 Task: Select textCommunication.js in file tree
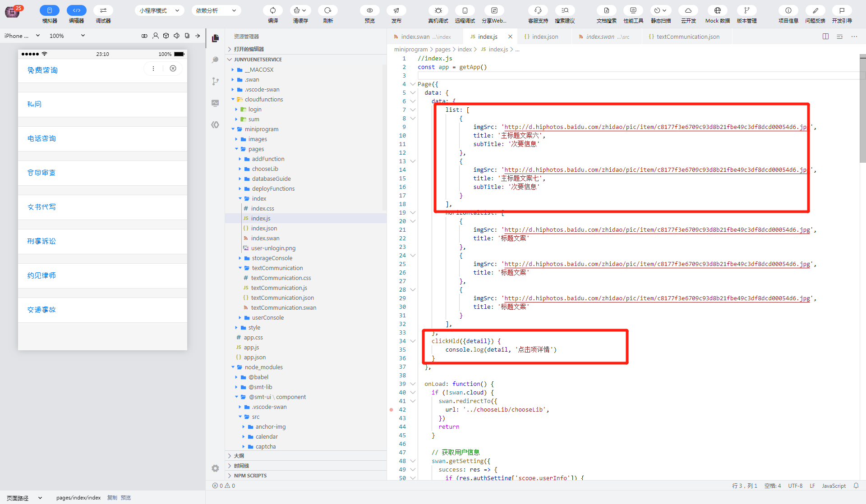click(279, 288)
